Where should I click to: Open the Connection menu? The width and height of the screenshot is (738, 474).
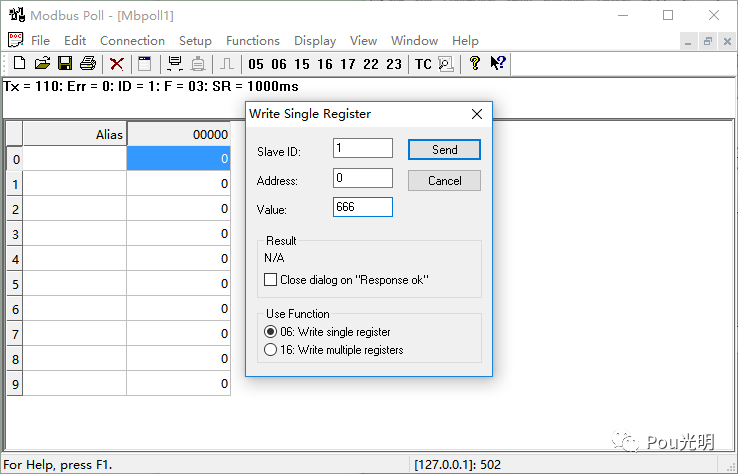(132, 41)
